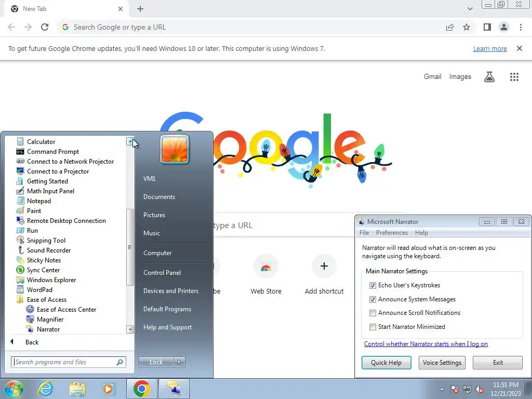Screen dimensions: 532x399
Task: Launch Math Input Panel
Action: point(50,191)
